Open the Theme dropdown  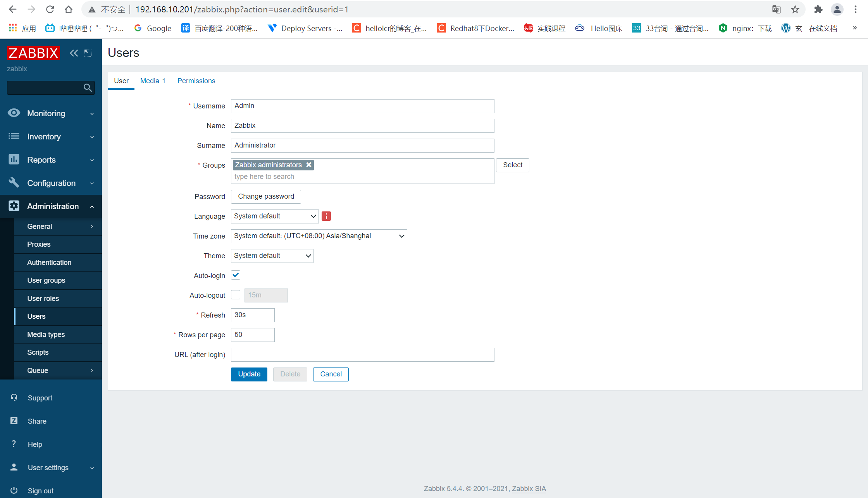pos(272,256)
